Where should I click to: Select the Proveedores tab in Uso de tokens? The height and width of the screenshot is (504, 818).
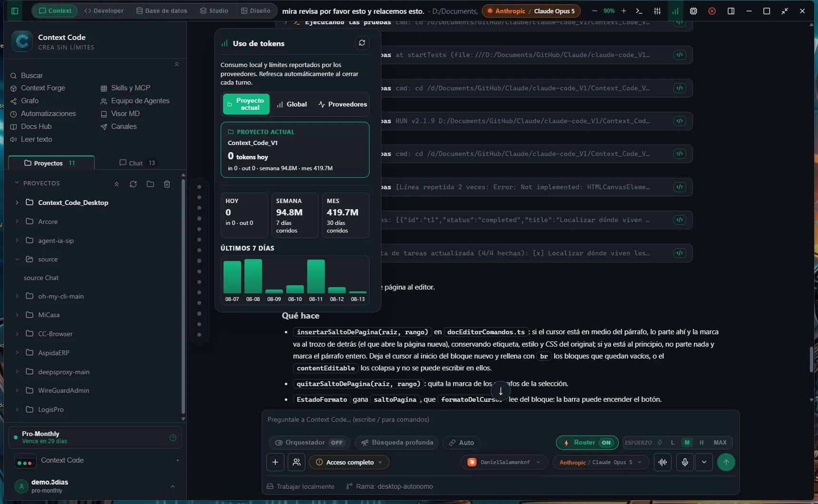click(342, 104)
